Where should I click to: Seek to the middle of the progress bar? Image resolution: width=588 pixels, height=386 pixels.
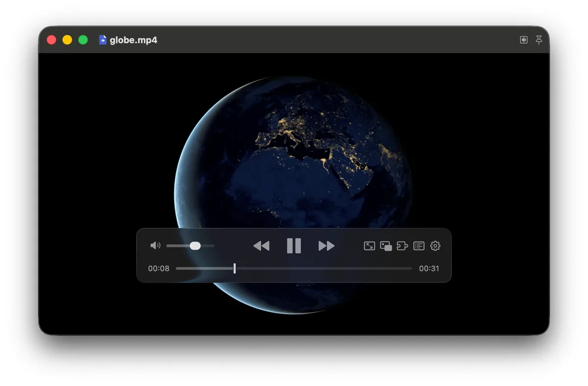pos(294,268)
